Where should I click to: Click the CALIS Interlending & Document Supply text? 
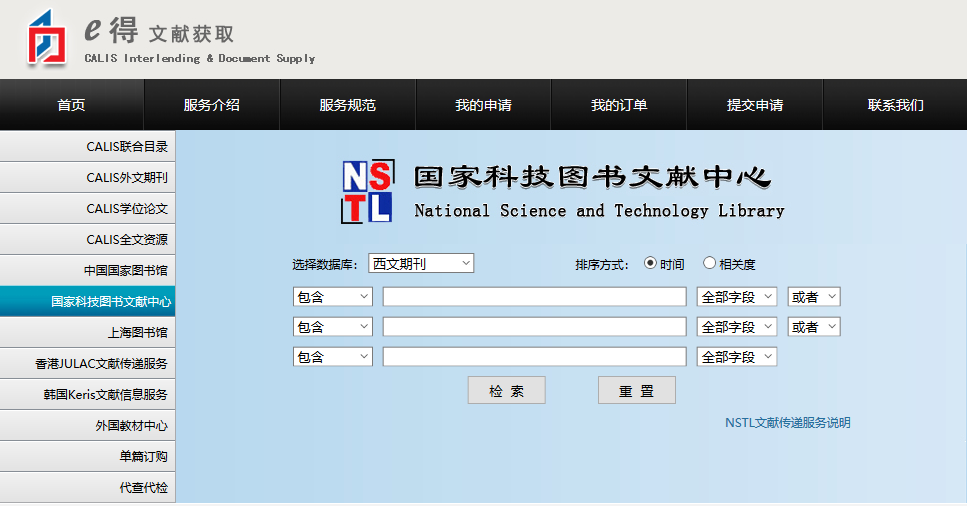point(200,59)
